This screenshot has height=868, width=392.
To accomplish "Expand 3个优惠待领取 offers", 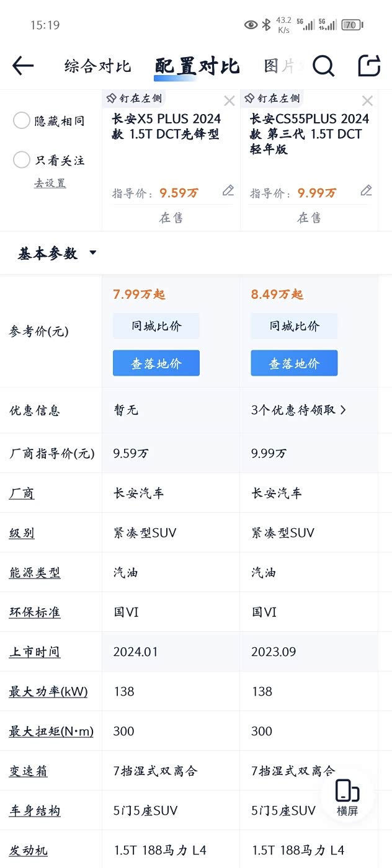I will pyautogui.click(x=298, y=410).
